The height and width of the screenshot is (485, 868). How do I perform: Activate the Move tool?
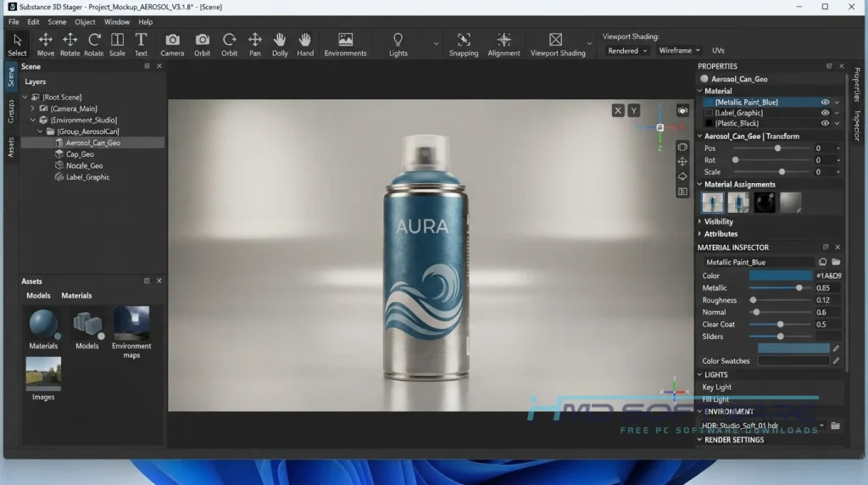(46, 44)
